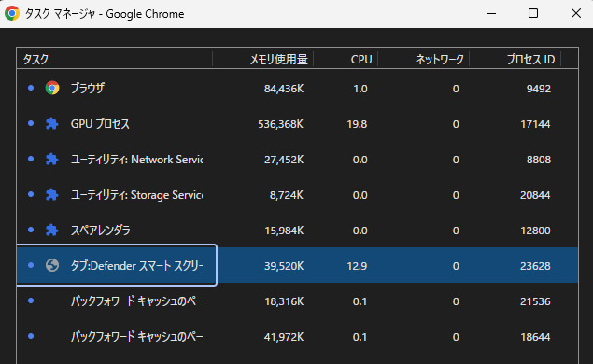The width and height of the screenshot is (593, 364).
Task: Click the puzzle icon beside GPU プロセス
Action: (51, 123)
